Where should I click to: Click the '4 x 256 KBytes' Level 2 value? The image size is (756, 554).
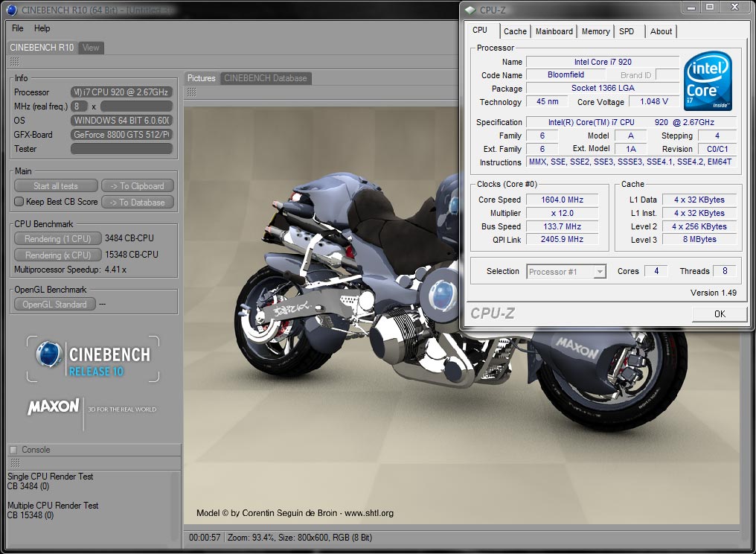tap(699, 226)
